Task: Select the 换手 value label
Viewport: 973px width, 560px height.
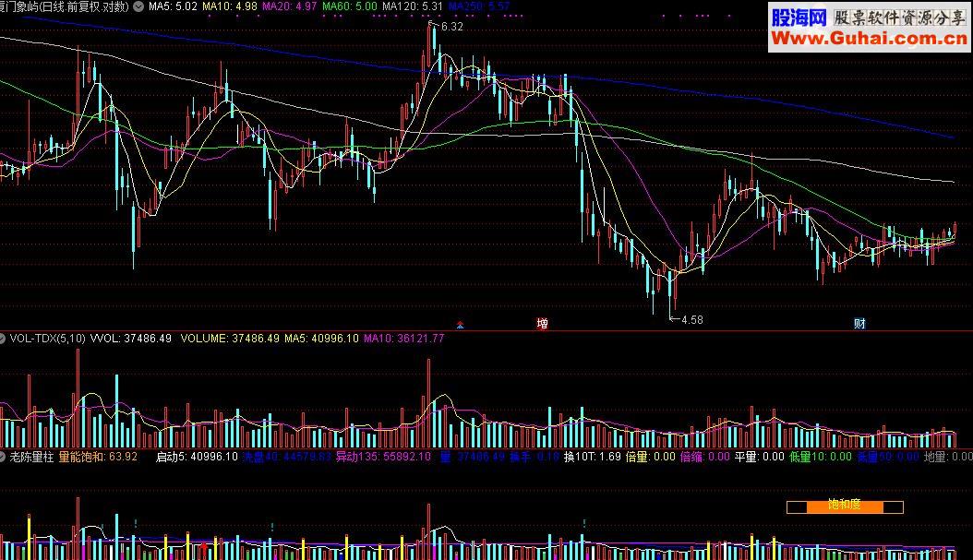Action: click(x=535, y=457)
